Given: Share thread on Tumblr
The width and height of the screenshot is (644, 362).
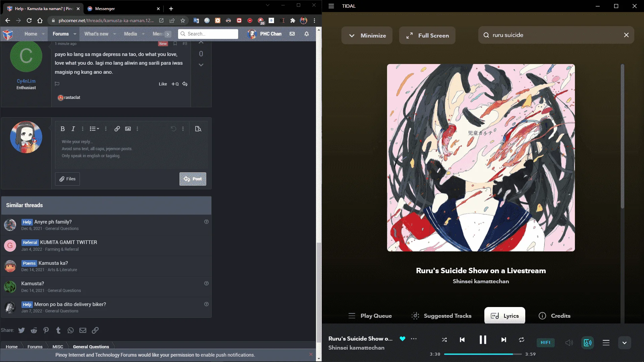Looking at the screenshot, I should [x=58, y=330].
